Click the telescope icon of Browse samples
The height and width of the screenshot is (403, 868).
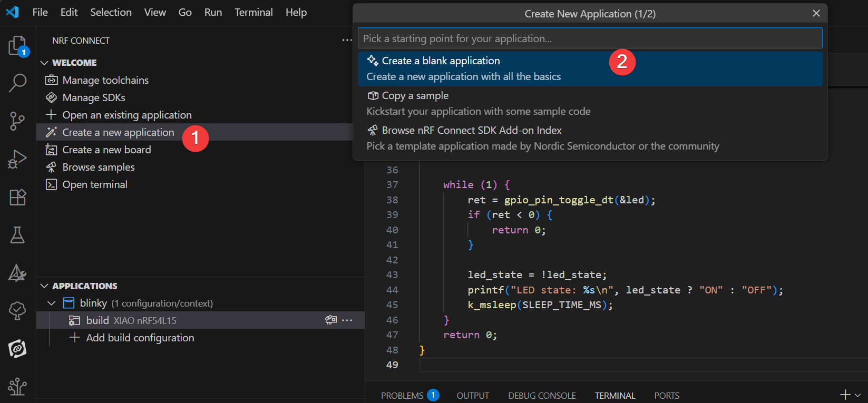51,167
